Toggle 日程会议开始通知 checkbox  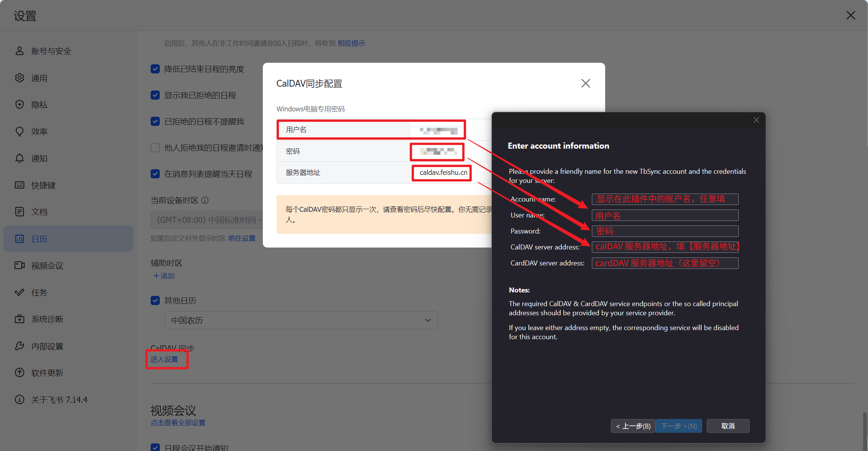pyautogui.click(x=155, y=447)
